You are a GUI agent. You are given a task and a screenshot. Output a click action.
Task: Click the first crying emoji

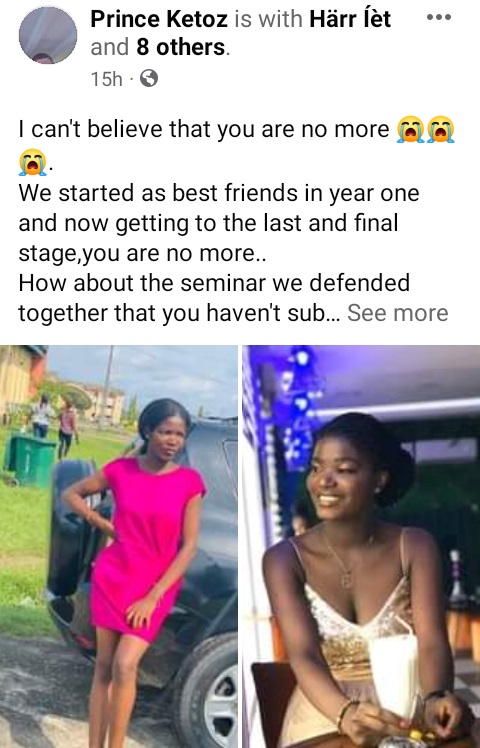click(x=411, y=129)
